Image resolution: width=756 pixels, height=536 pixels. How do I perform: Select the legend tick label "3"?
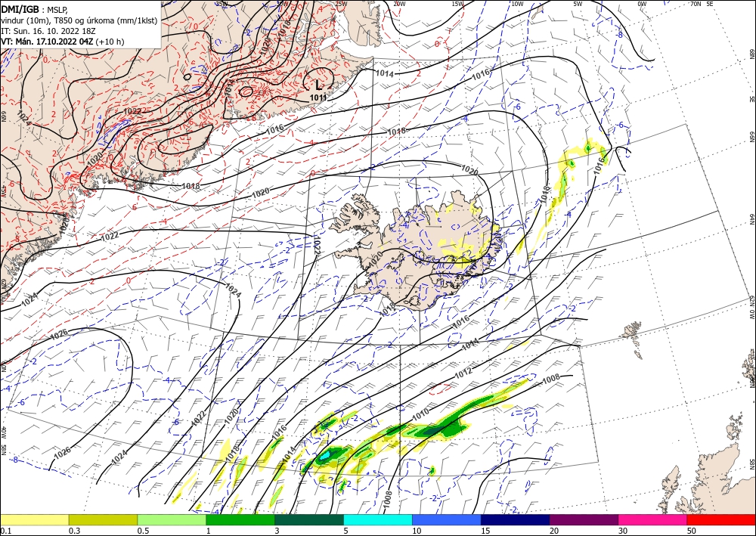pyautogui.click(x=277, y=531)
